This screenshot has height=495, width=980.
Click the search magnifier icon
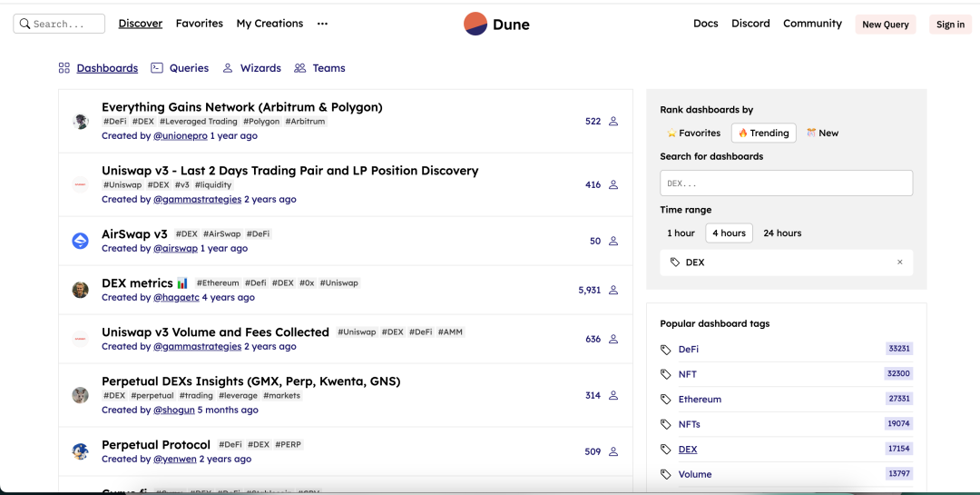click(x=25, y=24)
